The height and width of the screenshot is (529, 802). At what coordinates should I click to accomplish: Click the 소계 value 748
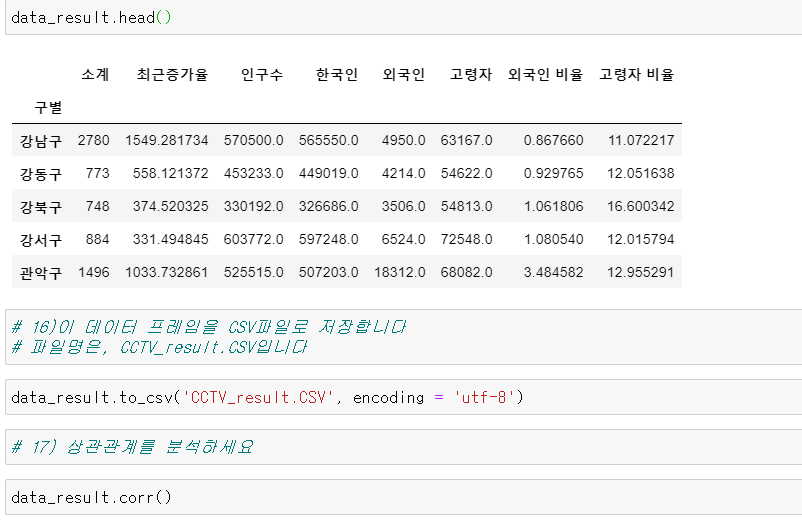click(98, 206)
